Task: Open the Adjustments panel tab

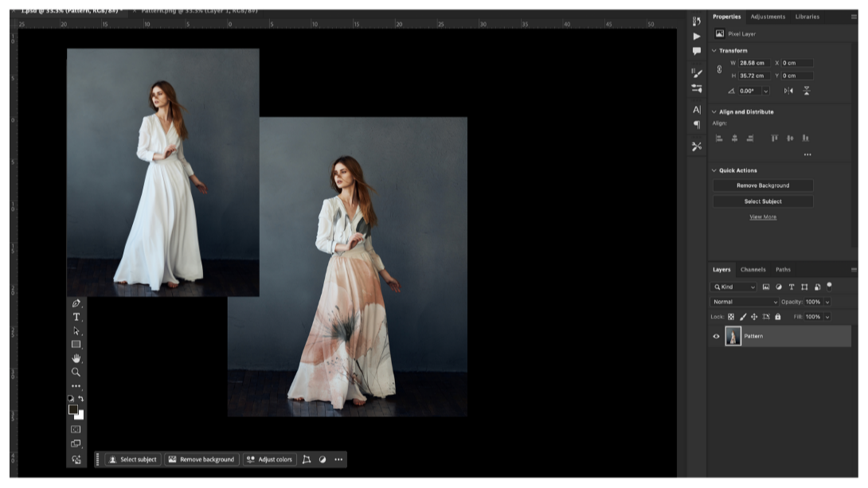Action: pyautogui.click(x=767, y=17)
